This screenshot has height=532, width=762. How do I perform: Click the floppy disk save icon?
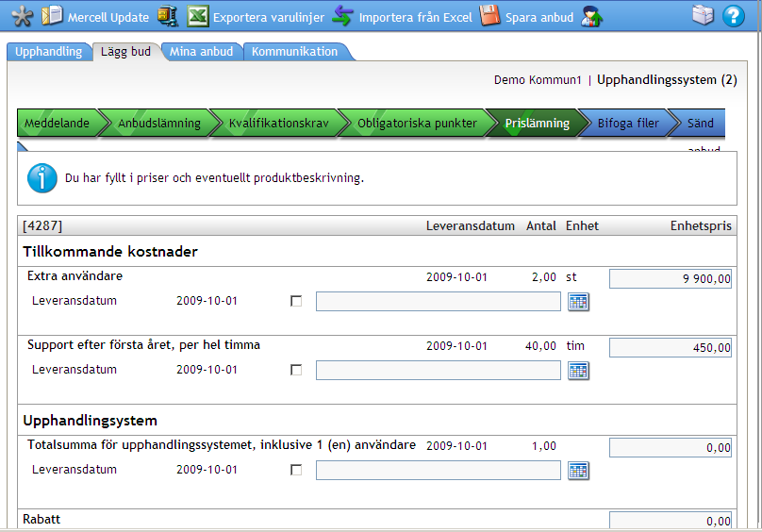point(489,15)
